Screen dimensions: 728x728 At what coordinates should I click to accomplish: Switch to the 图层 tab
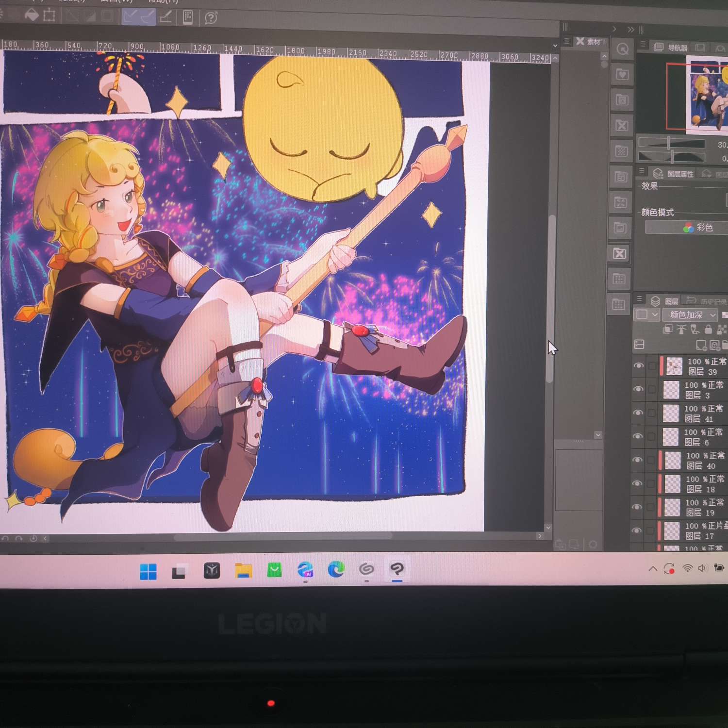point(664,301)
